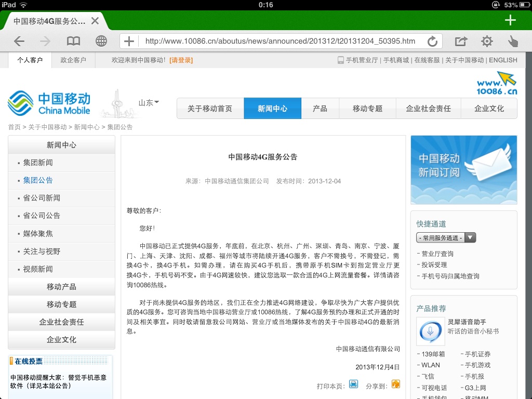Click 首页 in the breadcrumb
532x399 pixels.
pyautogui.click(x=14, y=127)
